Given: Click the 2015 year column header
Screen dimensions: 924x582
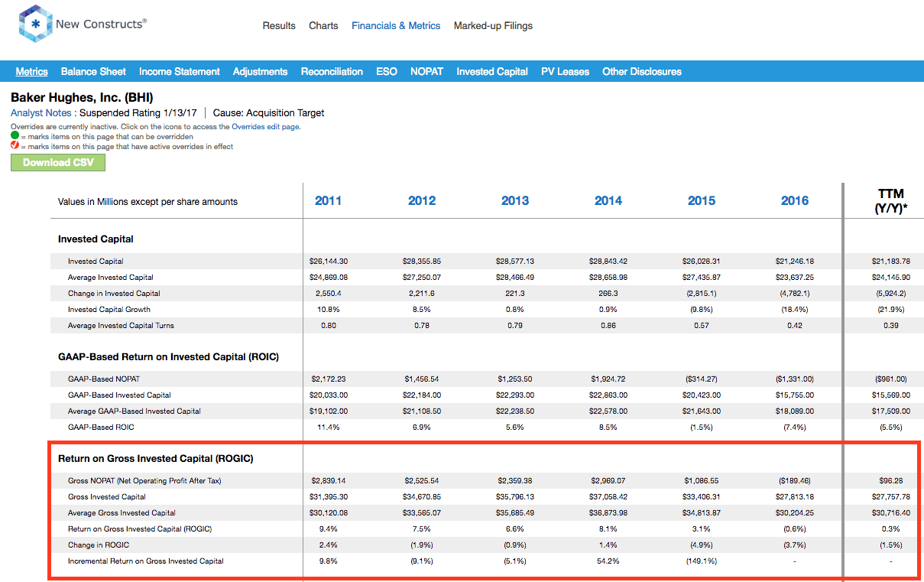Looking at the screenshot, I should pos(702,200).
